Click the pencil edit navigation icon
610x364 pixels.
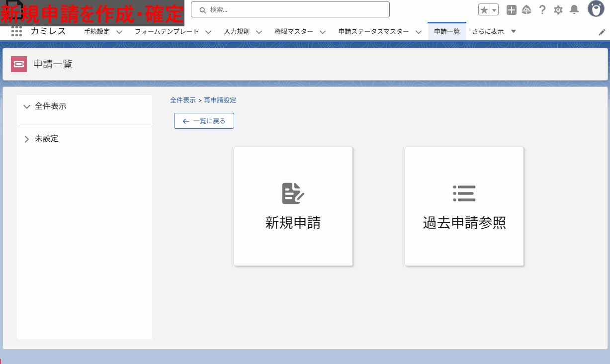(602, 32)
